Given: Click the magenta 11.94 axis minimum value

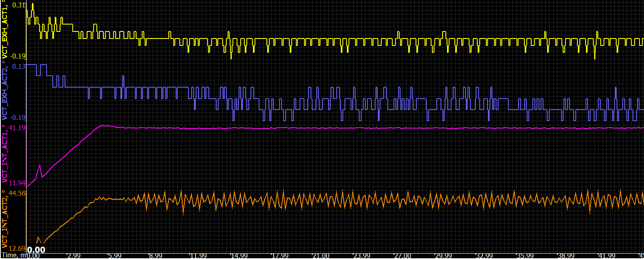Looking at the screenshot, I should pos(17,183).
